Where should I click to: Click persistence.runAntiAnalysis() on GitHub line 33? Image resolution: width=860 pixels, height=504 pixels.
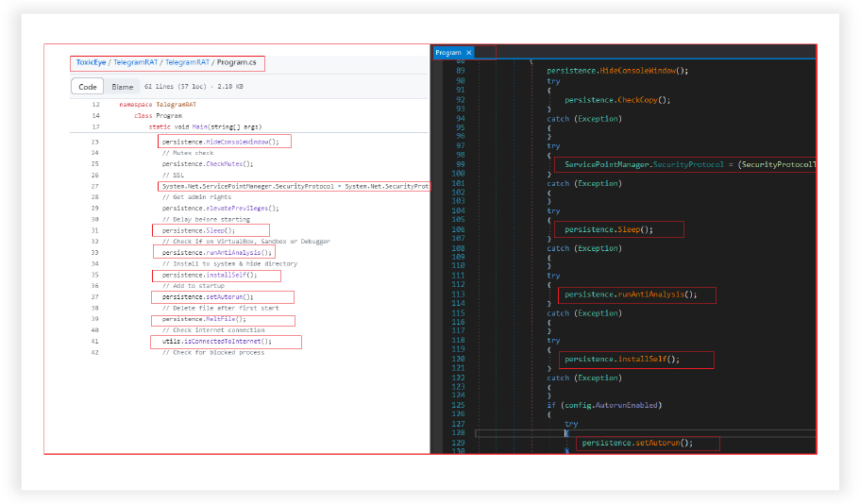pyautogui.click(x=216, y=253)
